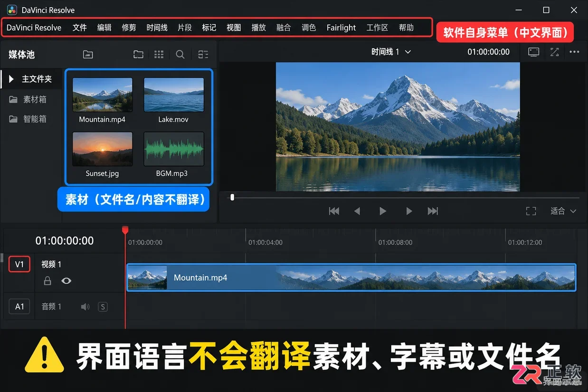Click the 01:00:08:00 ruler mark
Screen dimensions: 588x392
[x=395, y=242]
